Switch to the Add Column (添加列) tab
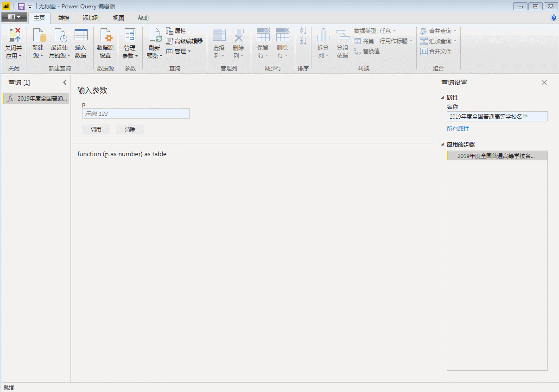 (91, 18)
